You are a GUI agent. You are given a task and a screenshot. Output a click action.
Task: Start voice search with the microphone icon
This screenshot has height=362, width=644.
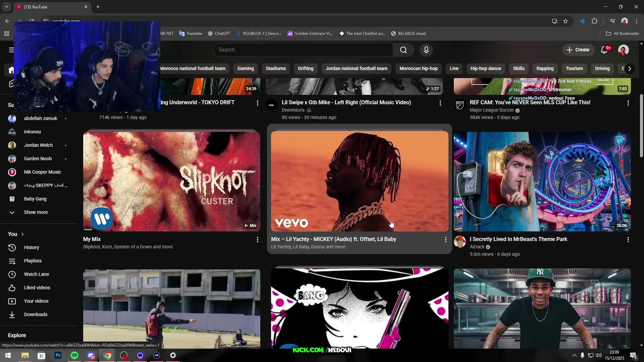[426, 50]
